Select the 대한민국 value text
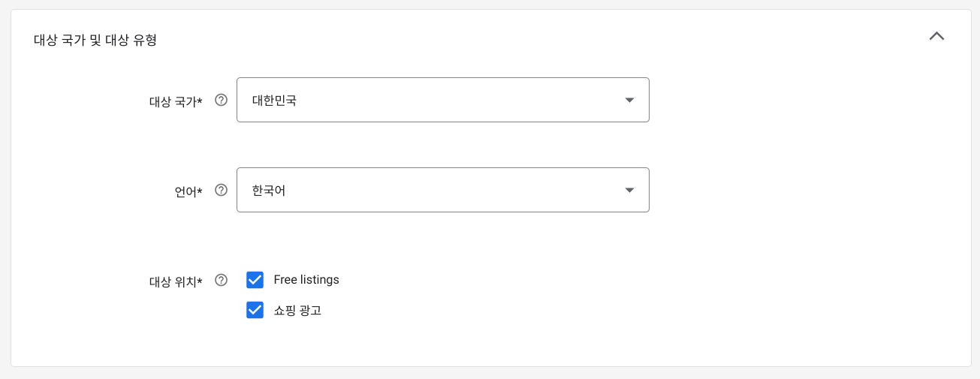The image size is (980, 379). [274, 100]
